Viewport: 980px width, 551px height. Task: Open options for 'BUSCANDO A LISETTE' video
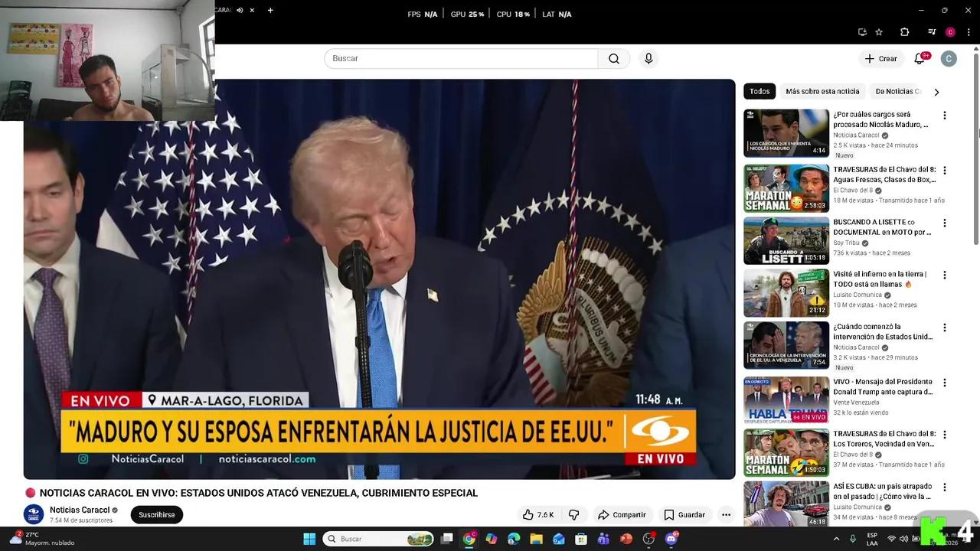944,223
